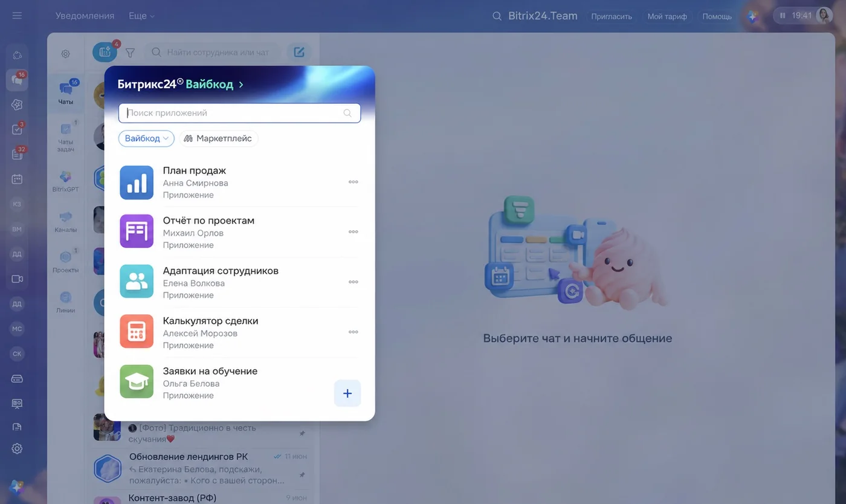Screen dimensions: 846x504
Task: Focus the Поиск приложений search field
Action: [239, 113]
